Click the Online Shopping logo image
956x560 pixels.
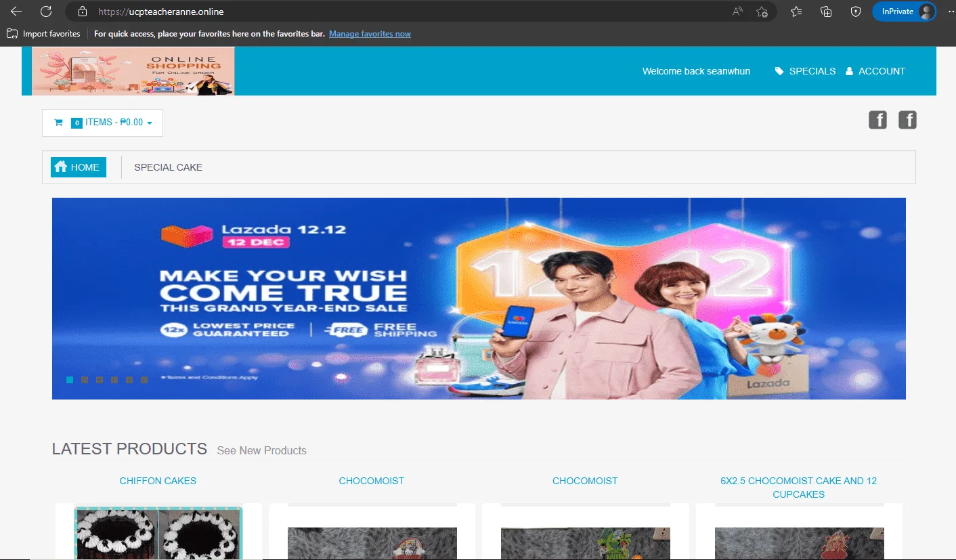tap(133, 70)
